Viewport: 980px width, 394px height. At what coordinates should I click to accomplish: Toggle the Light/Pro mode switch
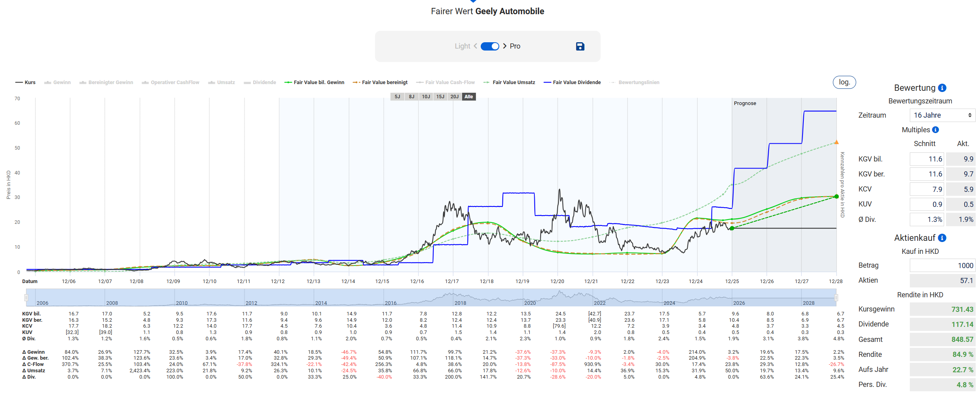[x=490, y=46]
